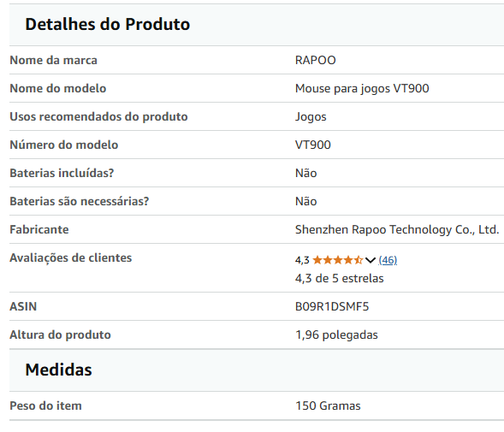The height and width of the screenshot is (432, 504).
Task: Click 'Mouse para jogos VT900' model name
Action: click(362, 88)
